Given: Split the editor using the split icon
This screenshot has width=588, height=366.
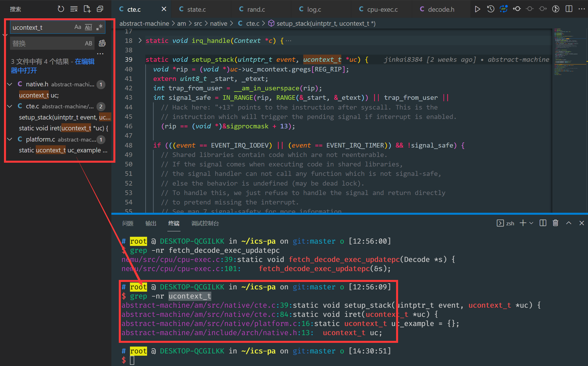Looking at the screenshot, I should tap(569, 9).
